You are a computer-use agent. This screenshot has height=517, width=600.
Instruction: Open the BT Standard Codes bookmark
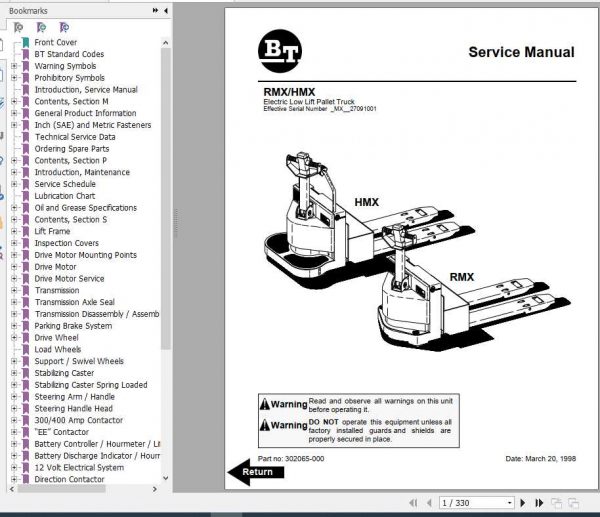(69, 54)
